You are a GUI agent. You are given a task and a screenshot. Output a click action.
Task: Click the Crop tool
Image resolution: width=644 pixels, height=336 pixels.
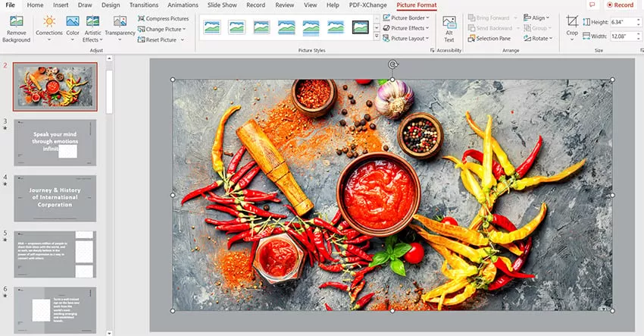click(572, 28)
